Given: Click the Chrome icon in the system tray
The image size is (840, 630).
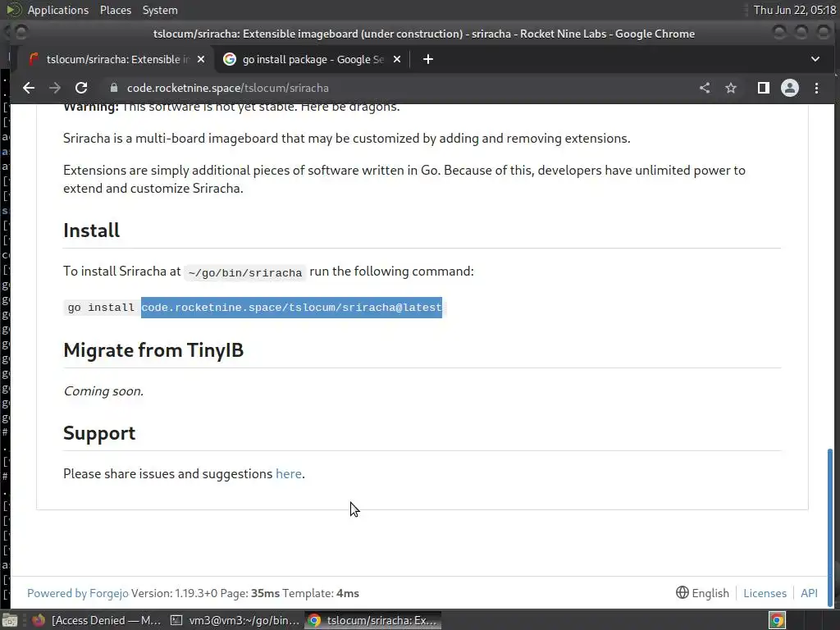Looking at the screenshot, I should pyautogui.click(x=777, y=620).
